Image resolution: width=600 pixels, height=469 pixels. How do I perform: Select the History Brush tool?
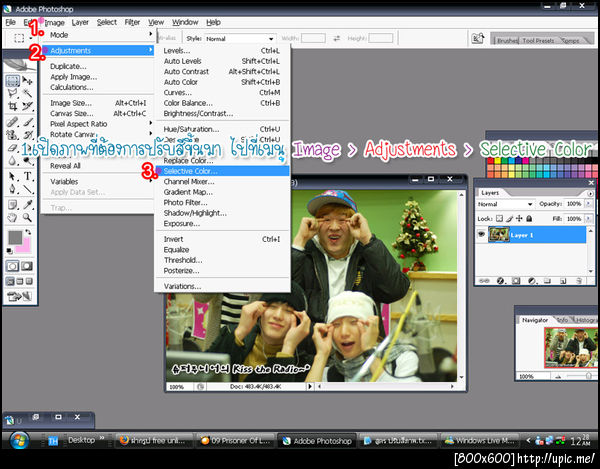click(27, 135)
